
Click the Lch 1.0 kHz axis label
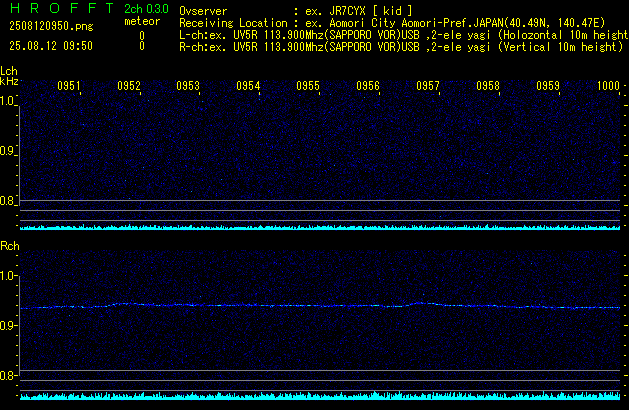tap(7, 101)
